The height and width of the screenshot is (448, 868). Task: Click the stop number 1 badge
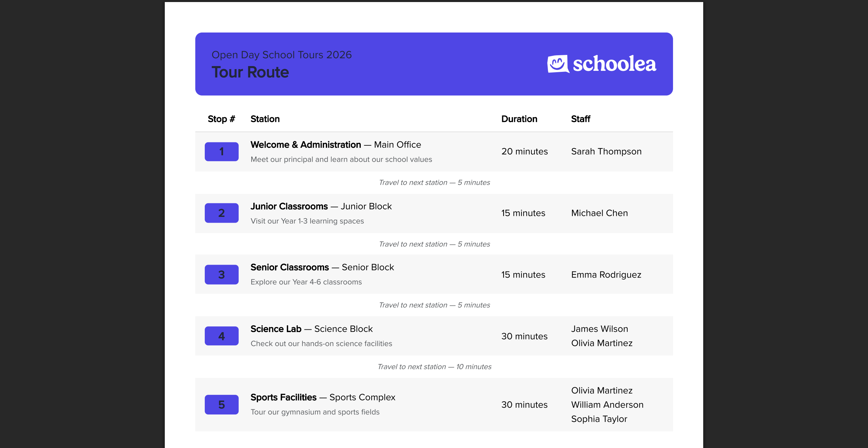tap(221, 151)
